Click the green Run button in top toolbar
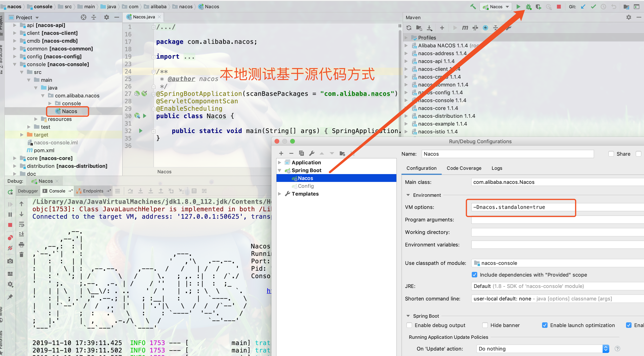 518,7
